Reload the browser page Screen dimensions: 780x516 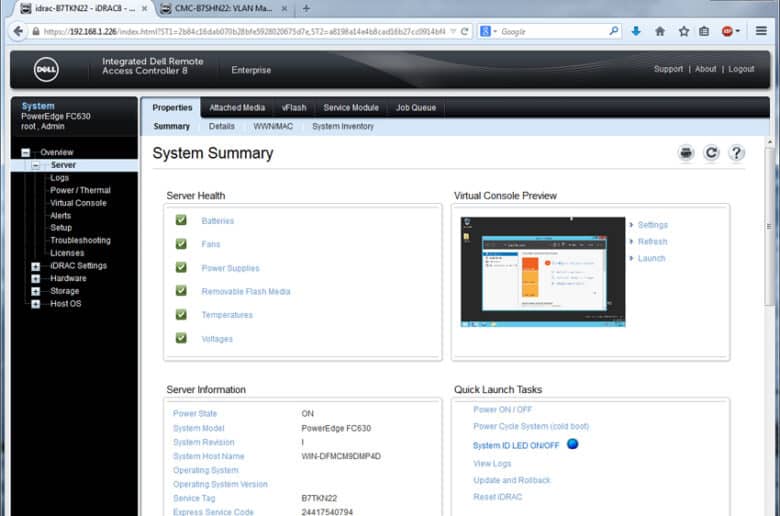(465, 31)
